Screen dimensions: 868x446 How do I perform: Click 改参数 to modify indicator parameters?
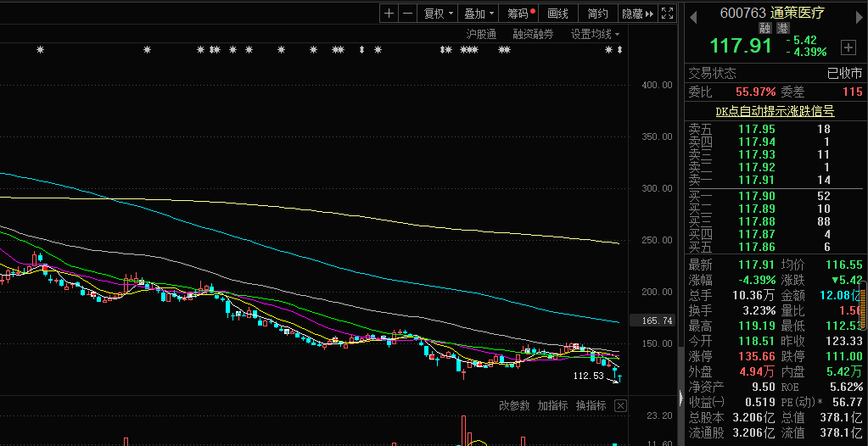[x=514, y=405]
